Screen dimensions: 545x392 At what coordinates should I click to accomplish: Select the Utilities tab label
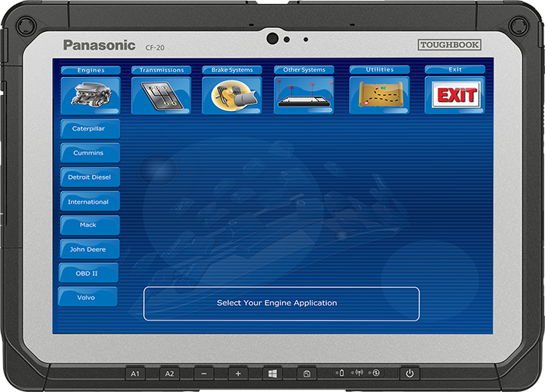pos(380,69)
